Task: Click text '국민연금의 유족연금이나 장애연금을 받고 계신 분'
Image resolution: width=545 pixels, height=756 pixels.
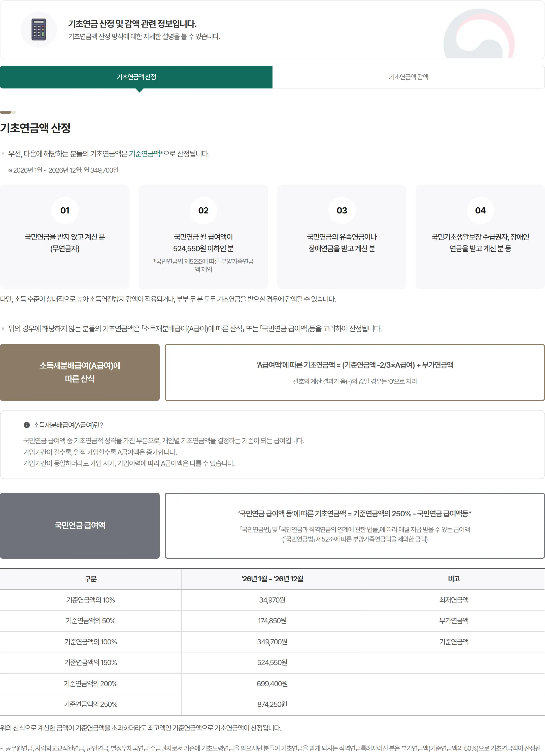Action: [342, 243]
